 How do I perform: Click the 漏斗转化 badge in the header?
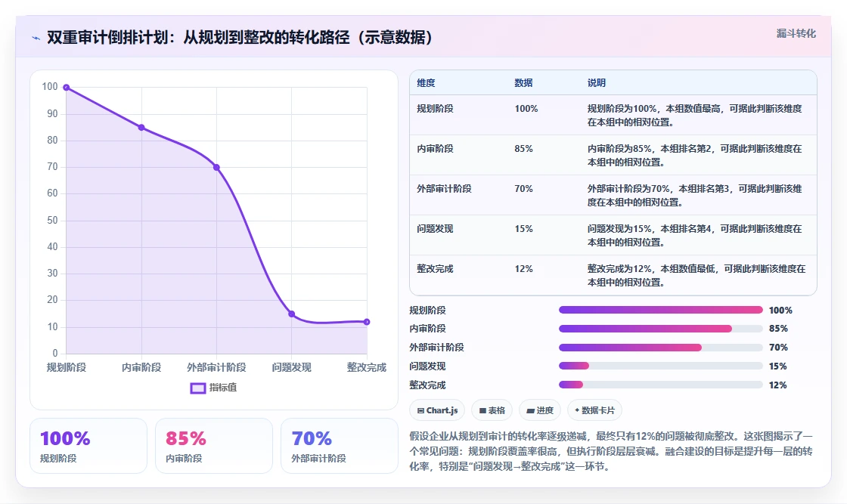(796, 33)
